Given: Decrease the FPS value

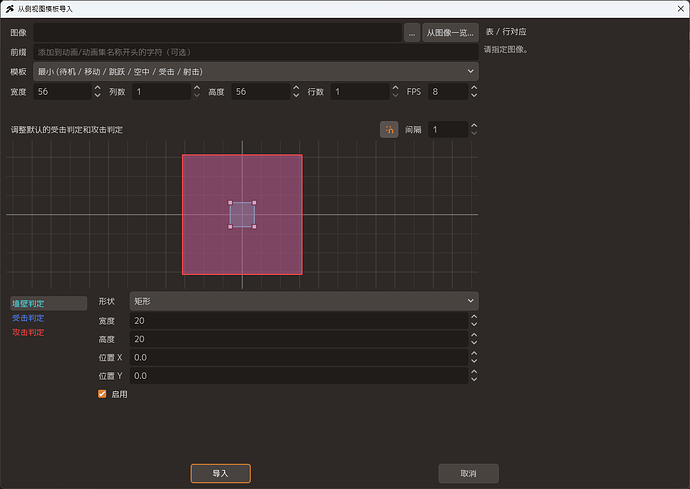Looking at the screenshot, I should click(474, 95).
